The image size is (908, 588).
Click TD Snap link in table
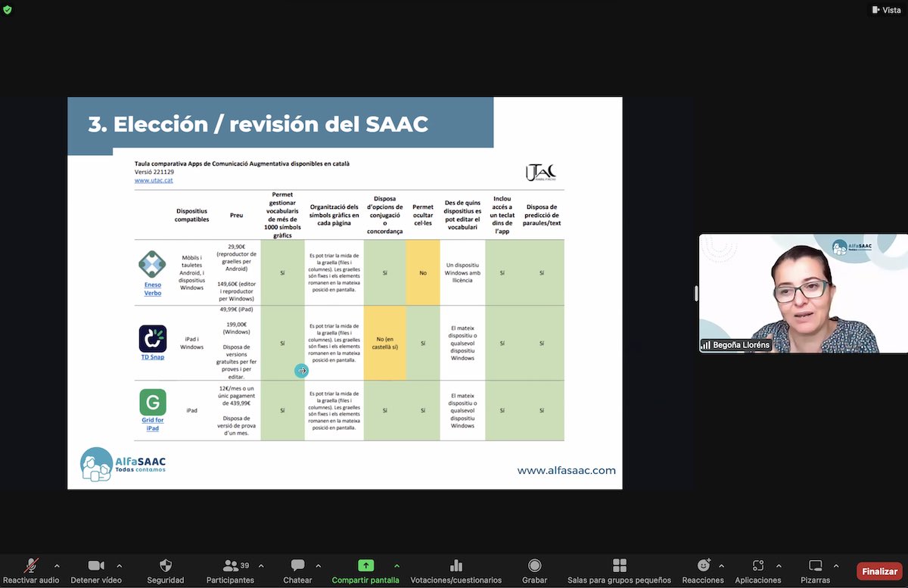point(153,356)
